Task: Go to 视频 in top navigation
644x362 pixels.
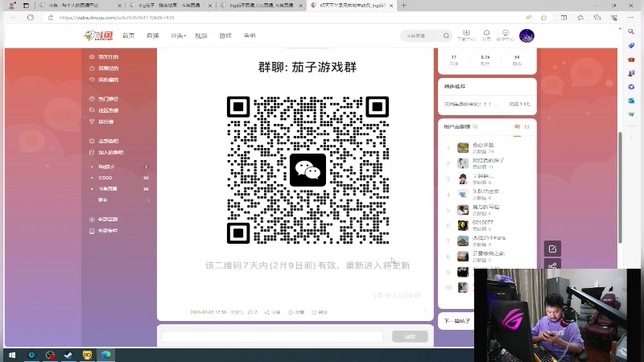Action: (x=200, y=35)
